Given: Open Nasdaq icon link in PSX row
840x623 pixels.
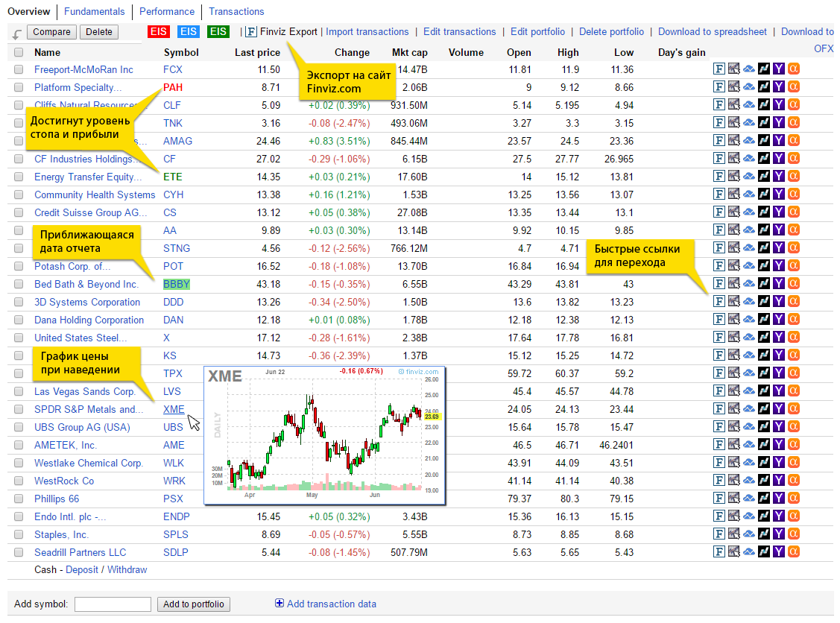Looking at the screenshot, I should point(764,499).
